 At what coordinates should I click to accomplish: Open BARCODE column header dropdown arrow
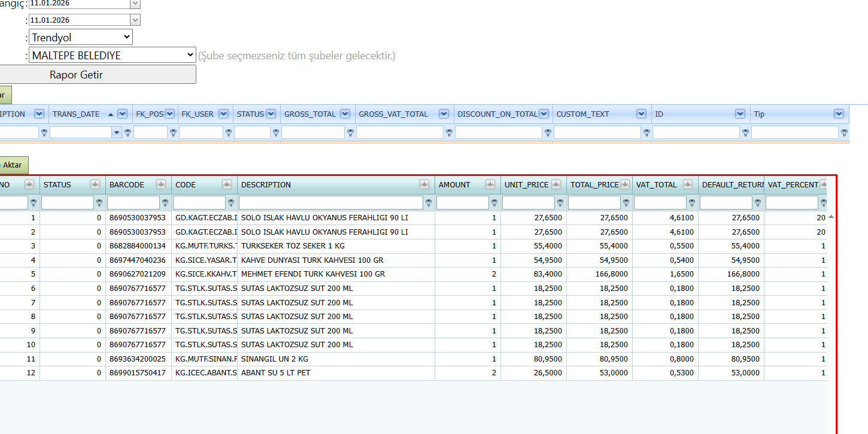click(160, 184)
